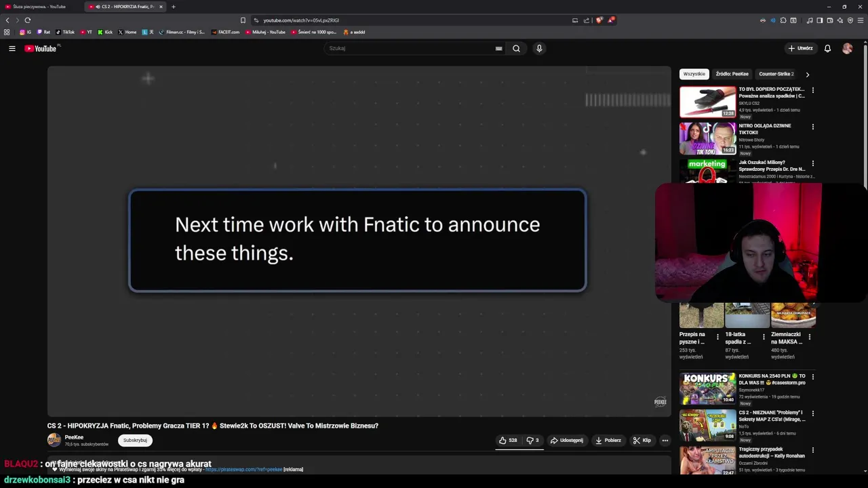Open 'Ziemniaczki na MAKSA' short
This screenshot has height=488, width=868.
793,315
